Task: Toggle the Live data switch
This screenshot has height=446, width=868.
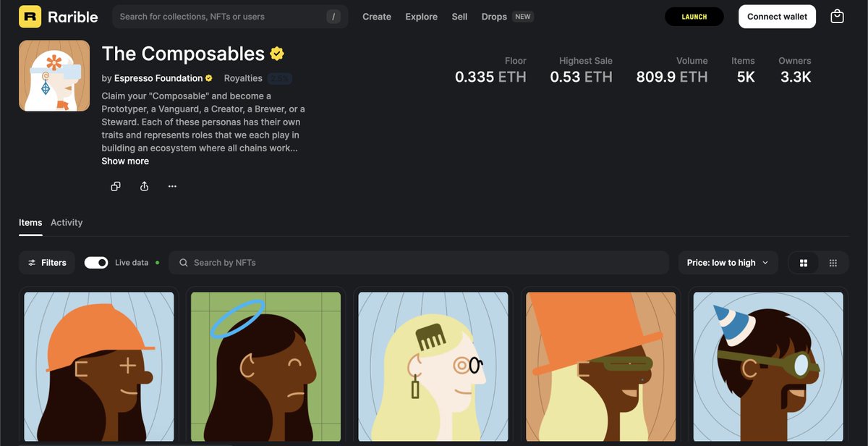Action: tap(96, 263)
